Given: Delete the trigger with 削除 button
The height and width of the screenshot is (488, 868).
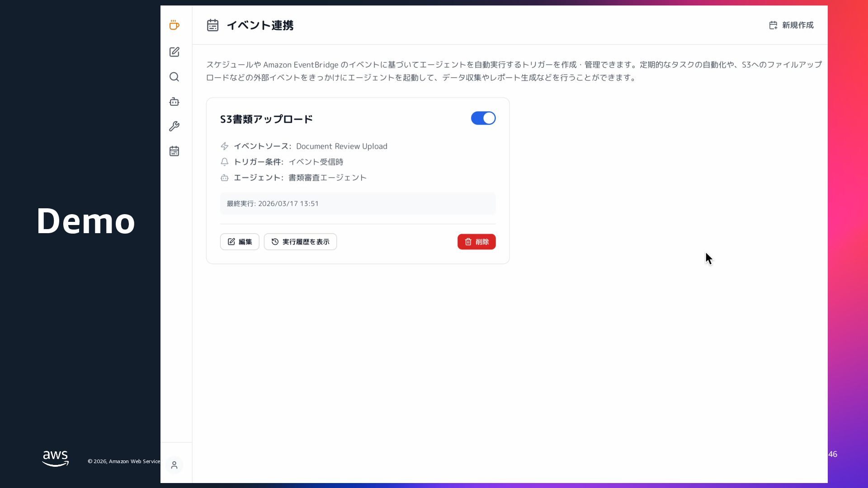Looking at the screenshot, I should click(476, 242).
